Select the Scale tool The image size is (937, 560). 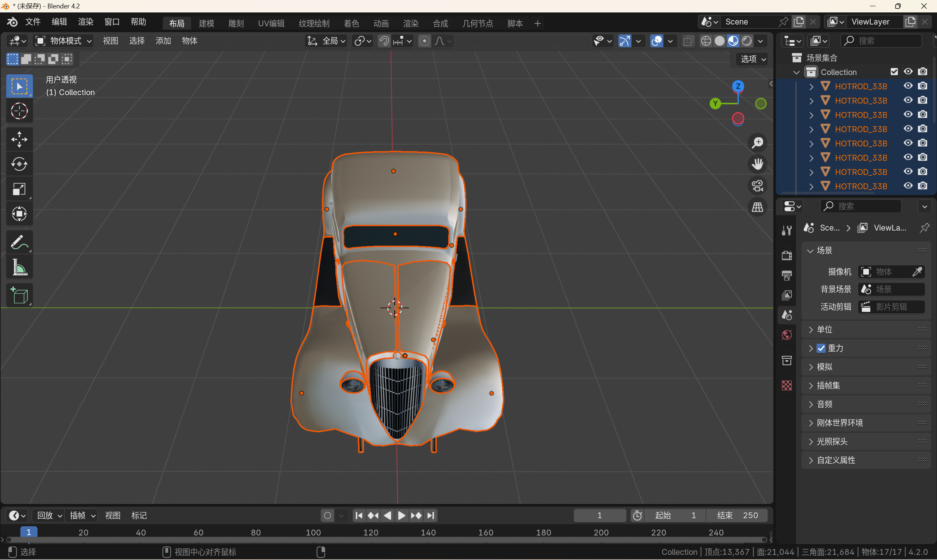coord(19,189)
